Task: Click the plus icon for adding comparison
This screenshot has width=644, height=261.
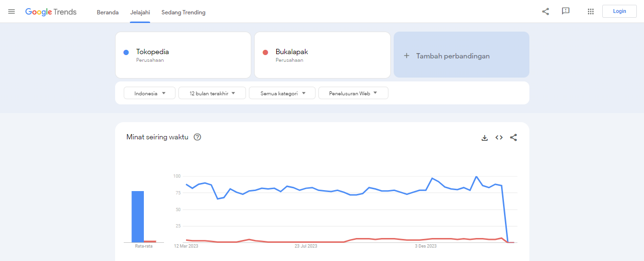Action: pyautogui.click(x=407, y=56)
